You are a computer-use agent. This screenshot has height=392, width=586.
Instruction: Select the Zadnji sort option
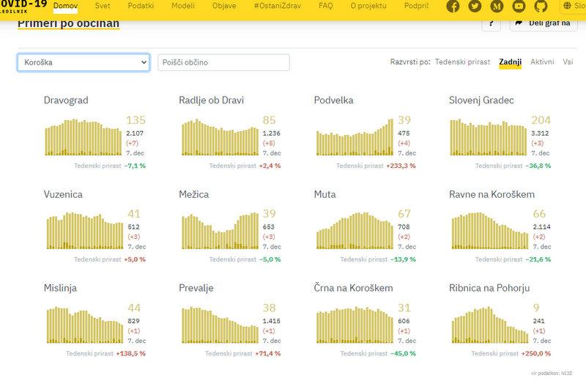510,62
